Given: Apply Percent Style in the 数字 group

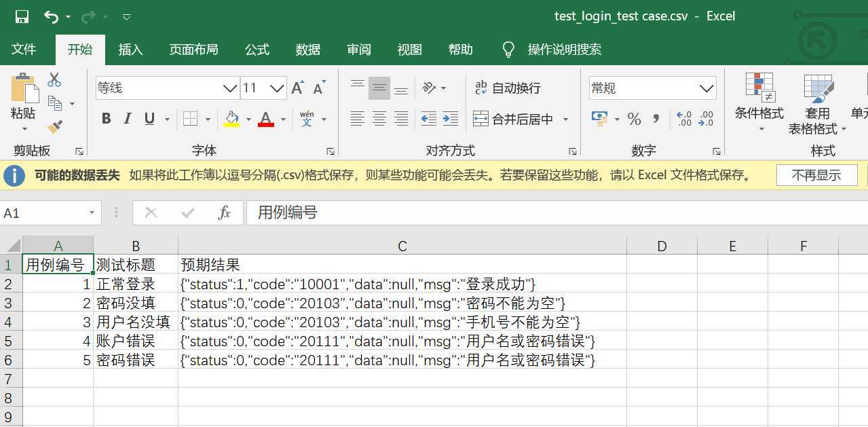Looking at the screenshot, I should click(x=634, y=118).
